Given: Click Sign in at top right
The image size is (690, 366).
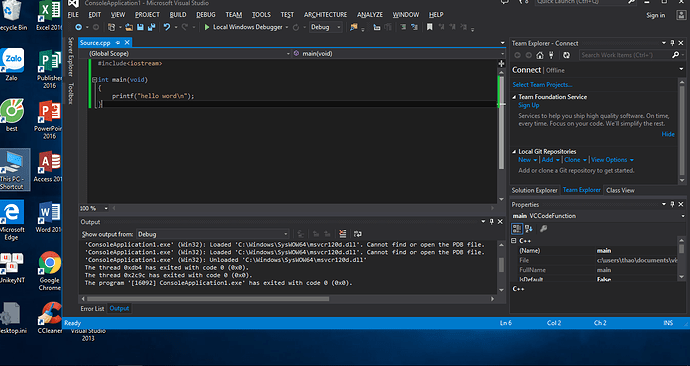Looking at the screenshot, I should point(656,15).
